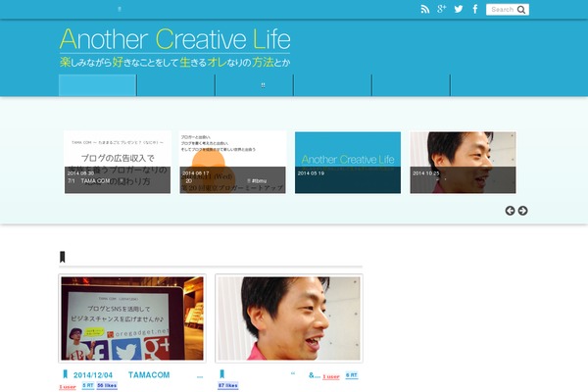
Task: Open the Twitter profile icon
Action: click(x=459, y=9)
